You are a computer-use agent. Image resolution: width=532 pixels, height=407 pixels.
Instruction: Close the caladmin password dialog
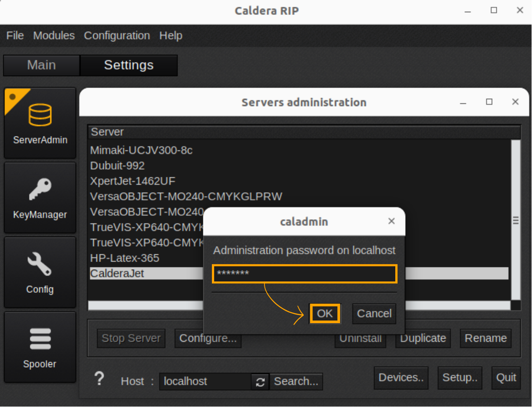(x=392, y=221)
